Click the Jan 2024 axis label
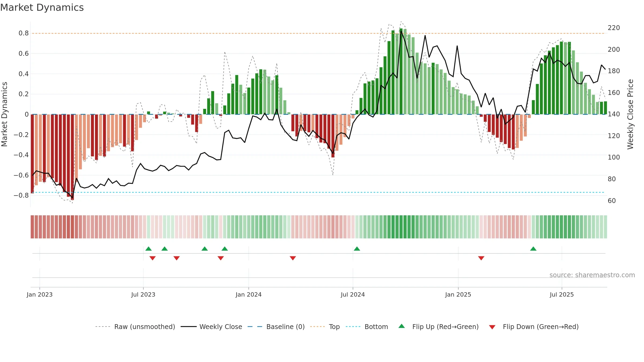The height and width of the screenshot is (362, 644). click(248, 294)
